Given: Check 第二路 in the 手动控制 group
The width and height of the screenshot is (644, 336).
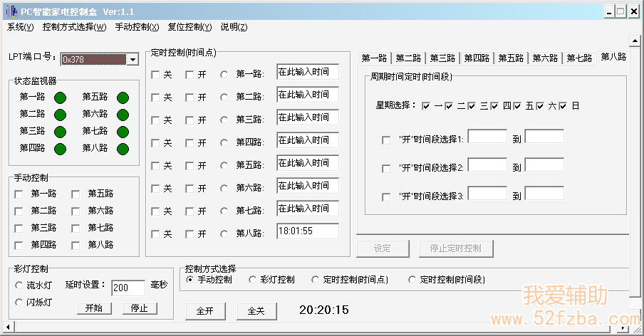Looking at the screenshot, I should [19, 211].
